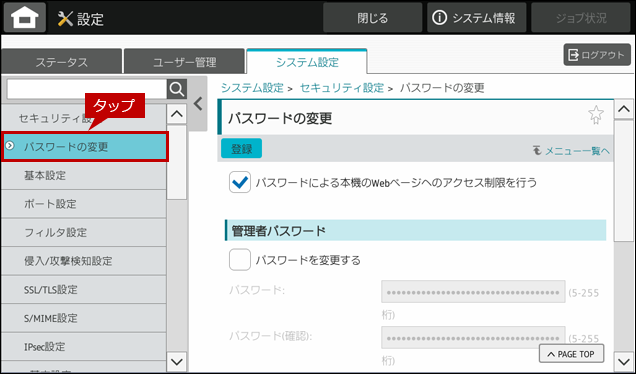This screenshot has width=636, height=374.
Task: Open ジョブ状況 button
Action: [581, 18]
